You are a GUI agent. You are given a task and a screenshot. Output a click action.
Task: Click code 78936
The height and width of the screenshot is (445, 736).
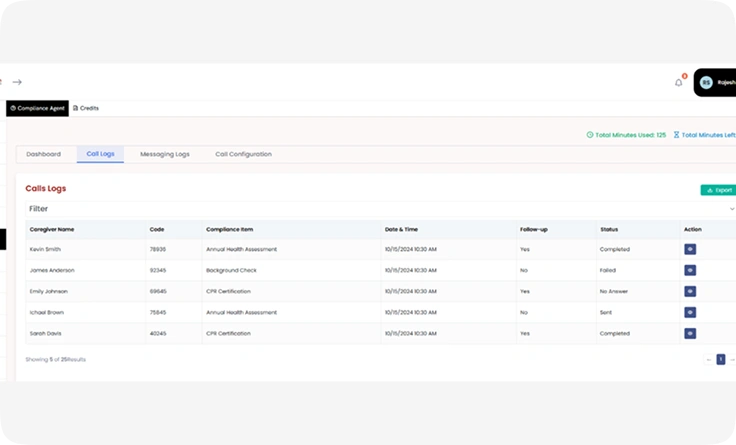[158, 249]
